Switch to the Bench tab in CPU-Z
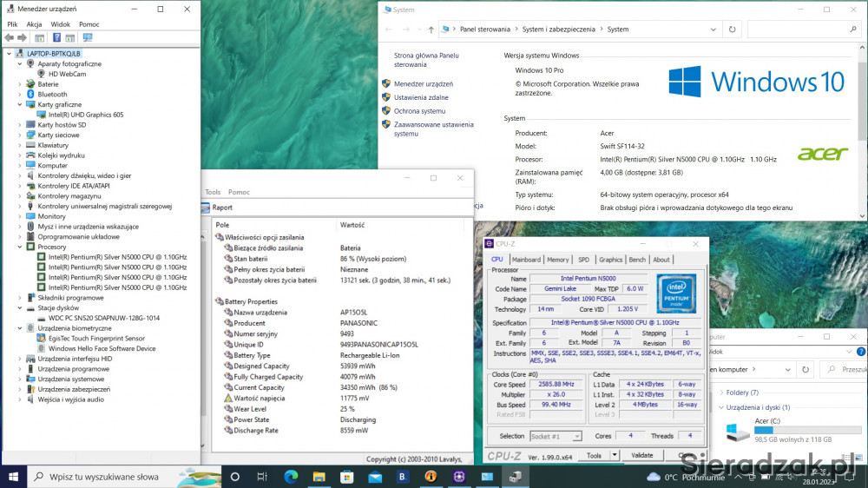Image resolution: width=868 pixels, height=488 pixels. pyautogui.click(x=636, y=259)
